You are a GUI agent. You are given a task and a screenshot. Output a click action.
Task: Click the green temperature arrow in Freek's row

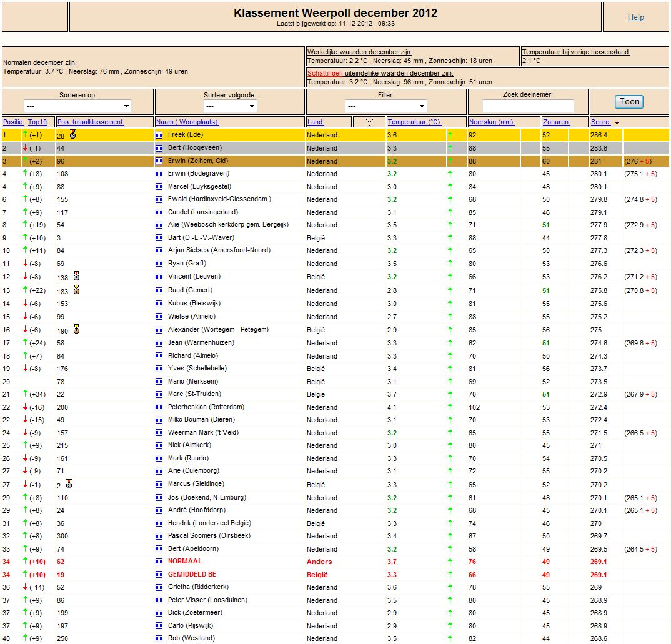pyautogui.click(x=450, y=135)
